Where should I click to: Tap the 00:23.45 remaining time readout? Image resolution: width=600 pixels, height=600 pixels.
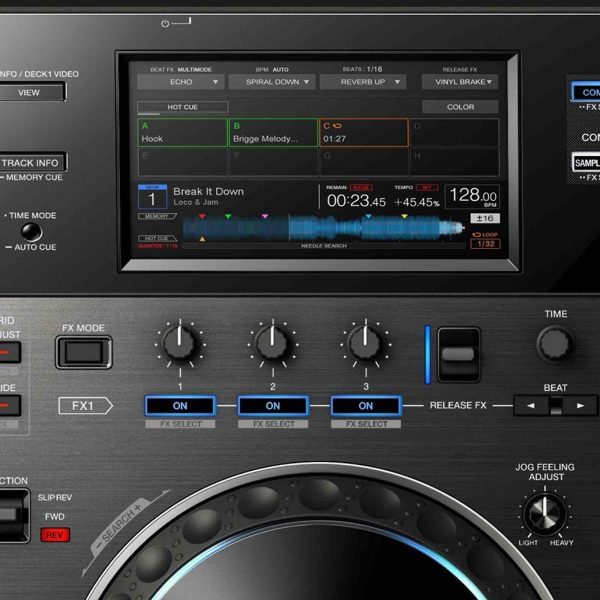pyautogui.click(x=356, y=201)
